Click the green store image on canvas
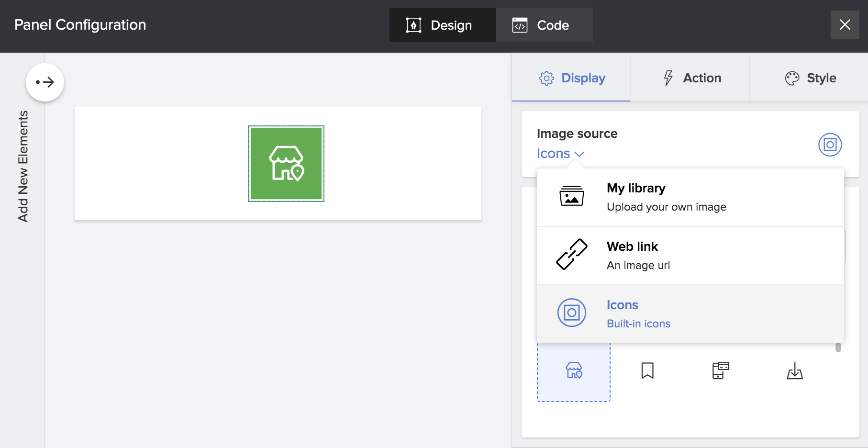Image resolution: width=868 pixels, height=448 pixels. click(x=286, y=164)
